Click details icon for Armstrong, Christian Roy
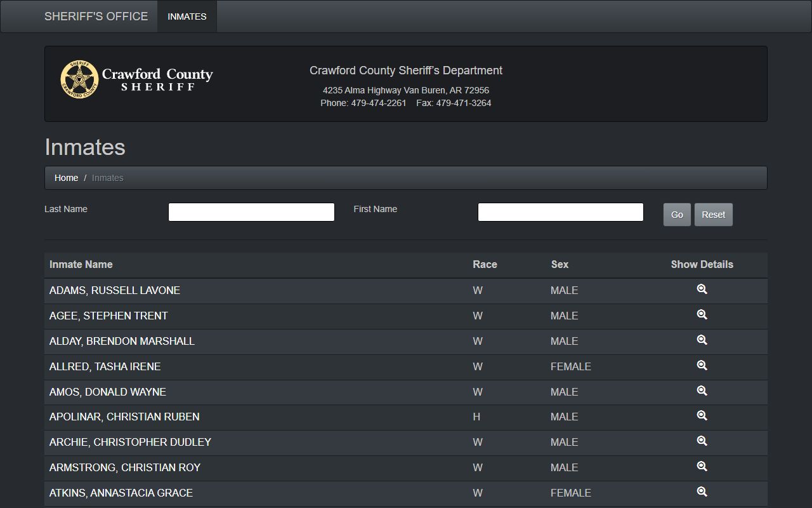The image size is (812, 508). click(x=702, y=467)
